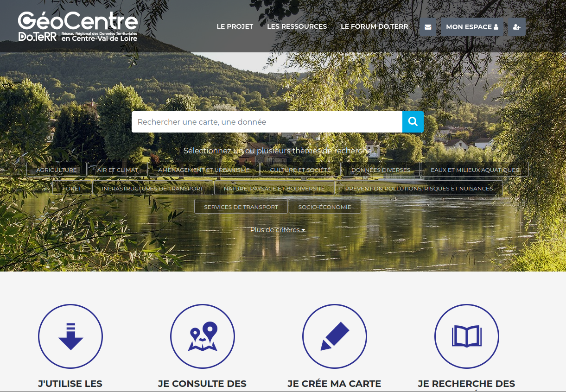Viewport: 566px width, 392px height.
Task: Select the Socio-Économie theme button
Action: (325, 207)
